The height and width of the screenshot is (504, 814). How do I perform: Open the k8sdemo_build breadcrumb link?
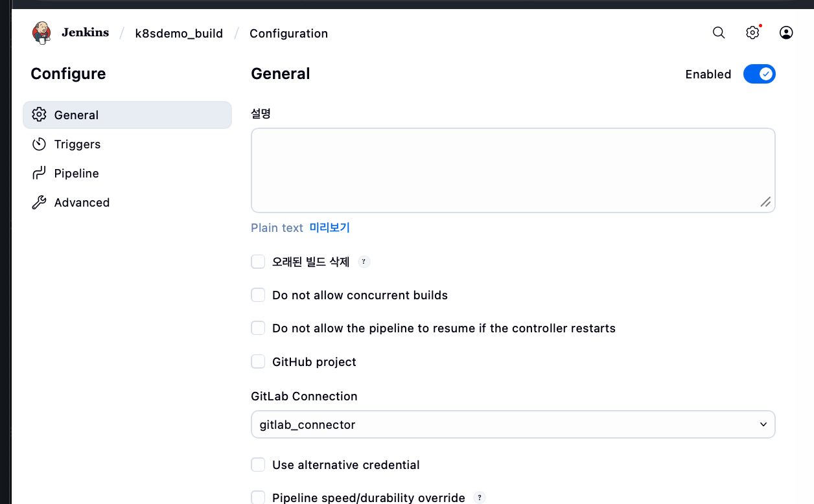click(179, 33)
